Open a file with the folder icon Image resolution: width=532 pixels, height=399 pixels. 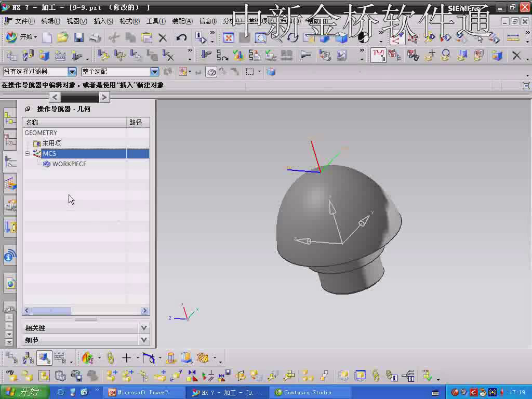point(63,37)
